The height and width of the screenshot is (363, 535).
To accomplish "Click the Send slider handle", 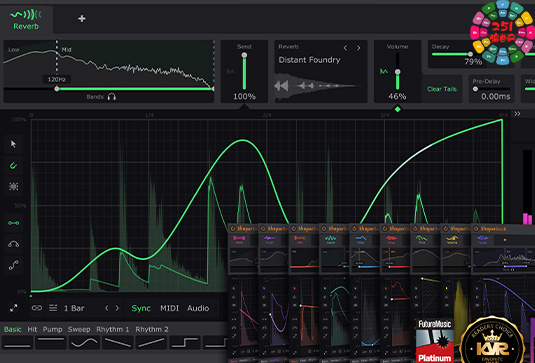I will point(244,55).
